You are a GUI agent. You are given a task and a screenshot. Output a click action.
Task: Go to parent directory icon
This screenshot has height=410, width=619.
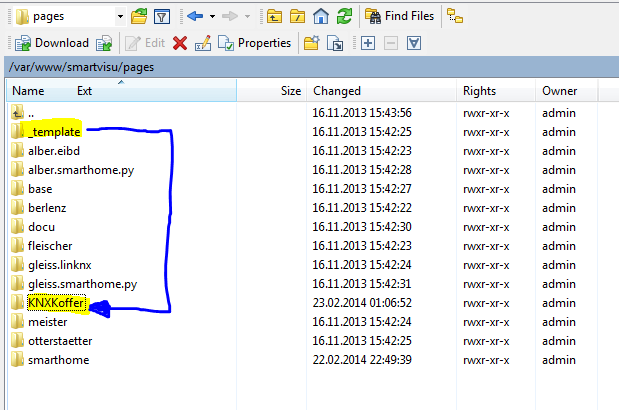274,17
